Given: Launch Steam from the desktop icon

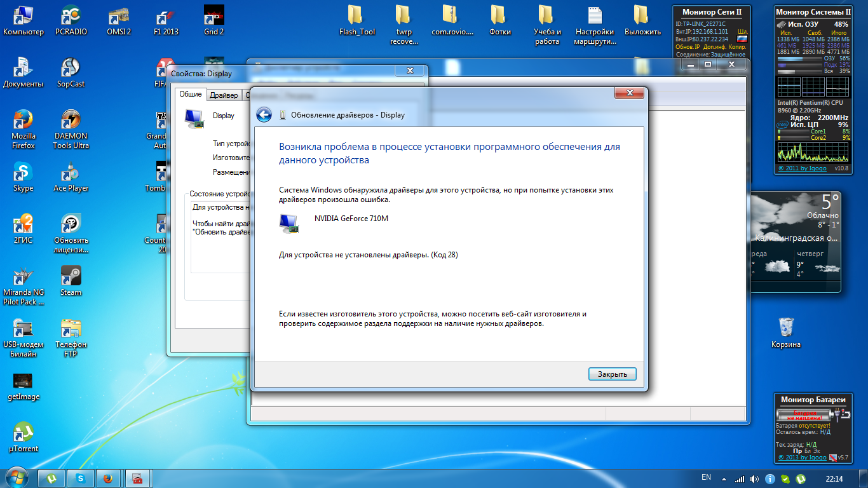Looking at the screenshot, I should tap(71, 281).
